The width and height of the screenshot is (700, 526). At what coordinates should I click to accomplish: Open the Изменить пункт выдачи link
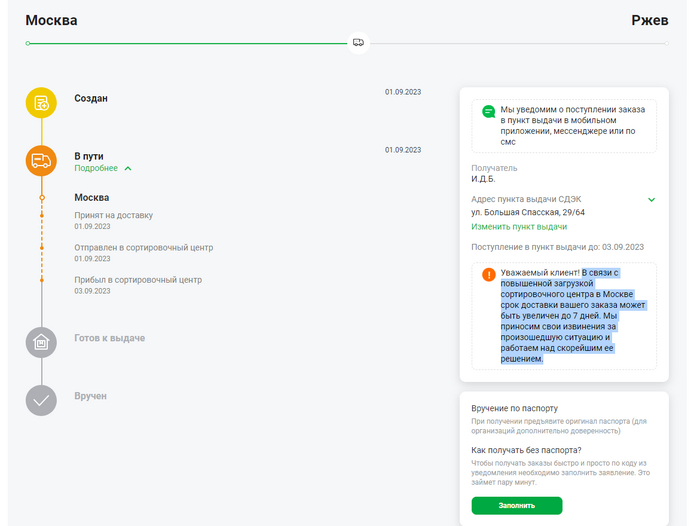pyautogui.click(x=519, y=227)
